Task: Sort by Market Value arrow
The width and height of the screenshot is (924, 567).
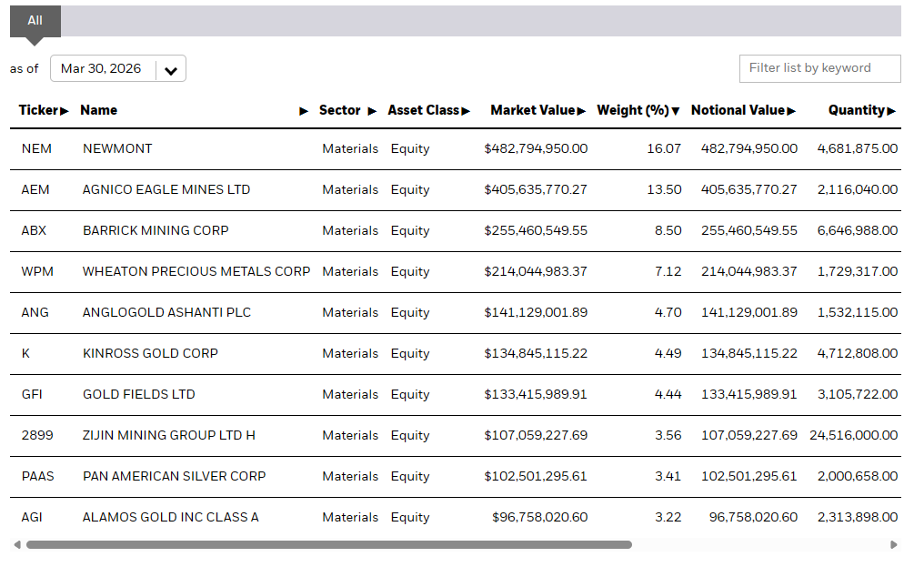Action: (x=581, y=111)
